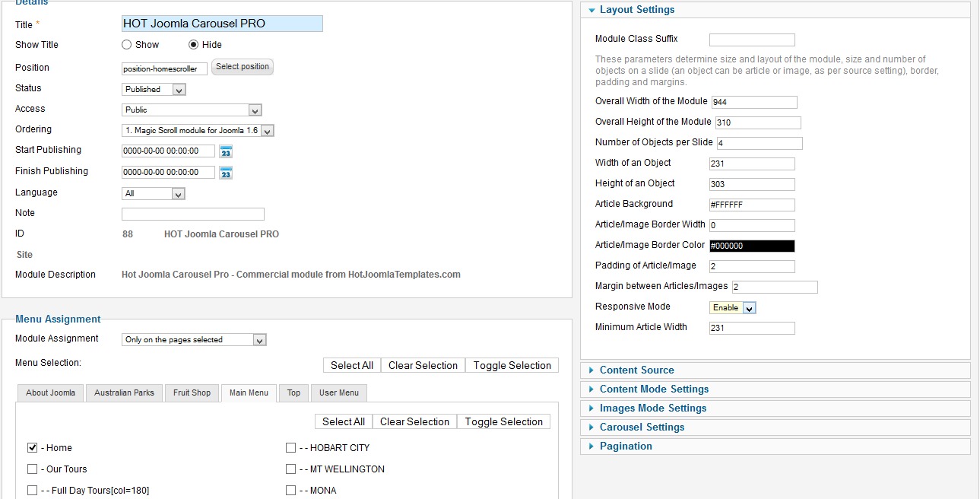Click the Article Background color field
Image resolution: width=980 pixels, height=499 pixels.
point(752,205)
